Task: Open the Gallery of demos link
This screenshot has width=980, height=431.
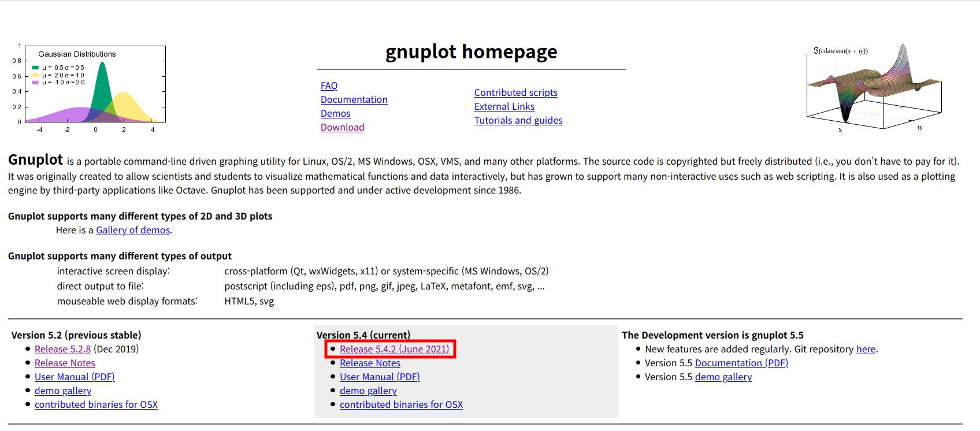Action: (x=133, y=230)
